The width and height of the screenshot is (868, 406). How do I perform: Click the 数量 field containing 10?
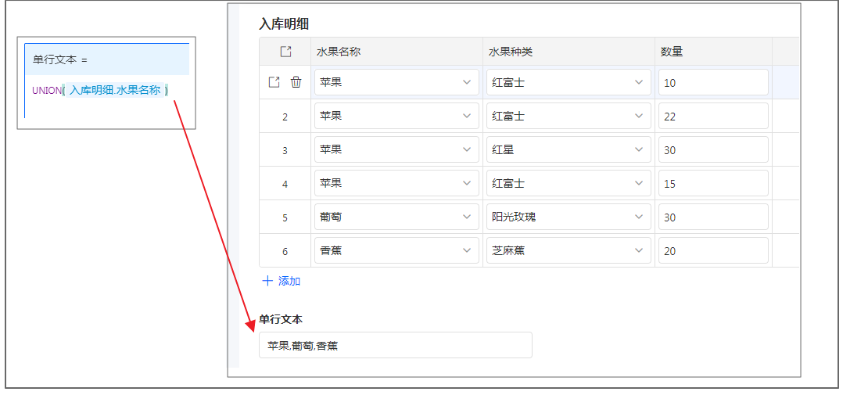click(712, 82)
